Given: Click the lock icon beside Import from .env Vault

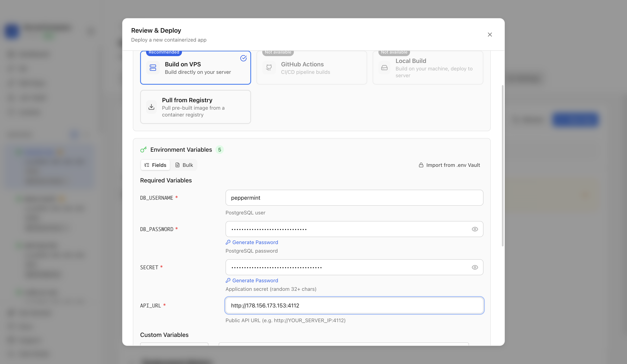Looking at the screenshot, I should coord(421,165).
